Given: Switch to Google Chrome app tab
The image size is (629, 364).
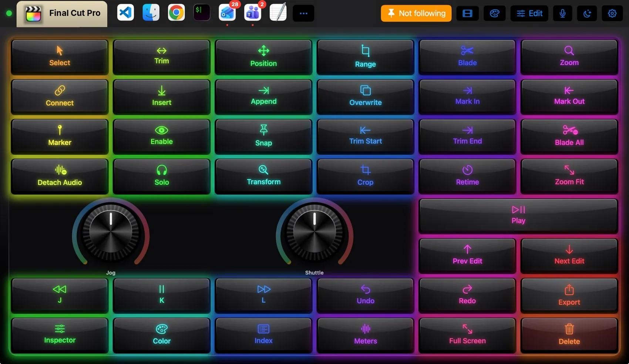Looking at the screenshot, I should pos(176,13).
